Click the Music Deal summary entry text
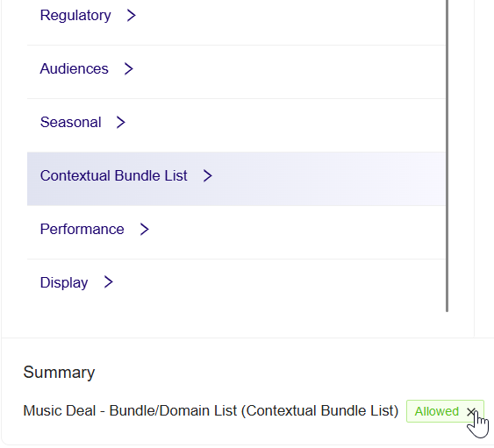494x448 pixels. coord(211,411)
